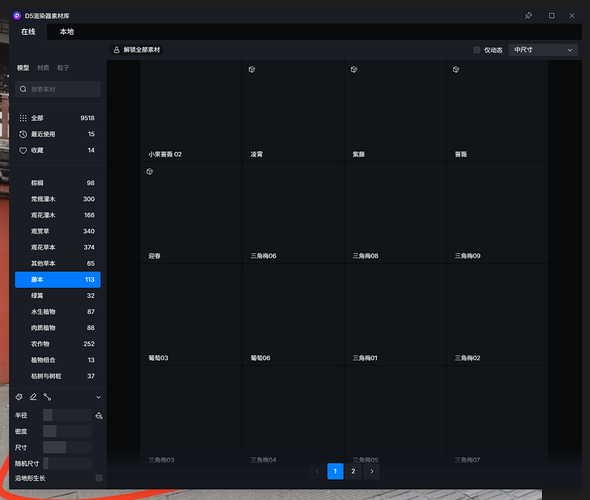Click 解锁全部素材 unlock button
590x500 pixels.
tap(137, 50)
